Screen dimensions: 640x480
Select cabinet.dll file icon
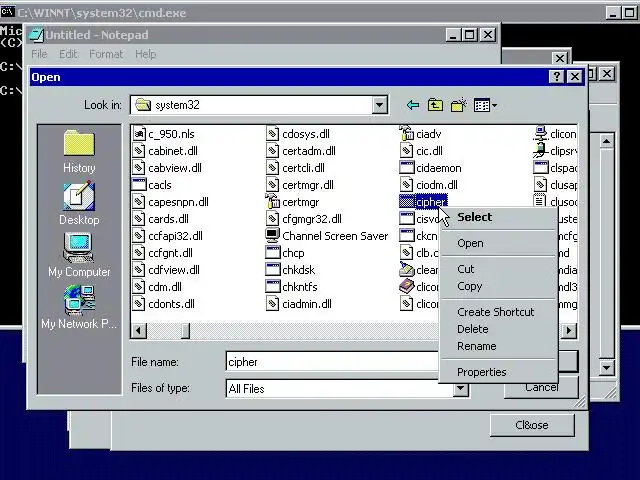[138, 151]
